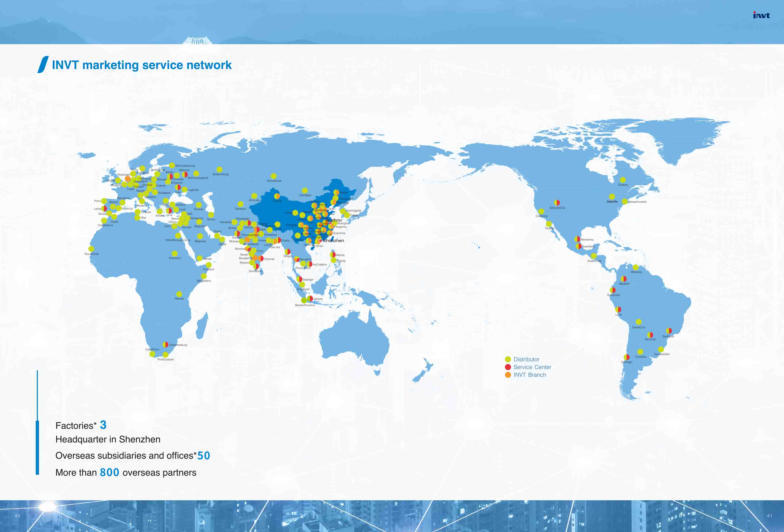Click the Guatemala distributor marker

pos(593,256)
